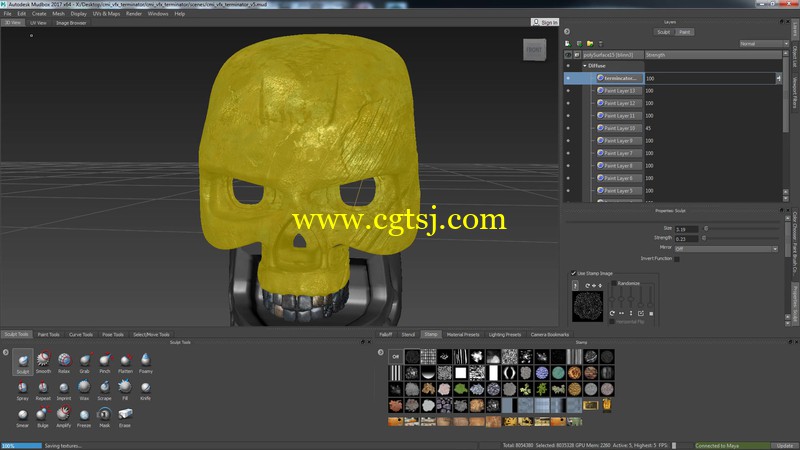Click the FRONT view cube

pos(534,49)
